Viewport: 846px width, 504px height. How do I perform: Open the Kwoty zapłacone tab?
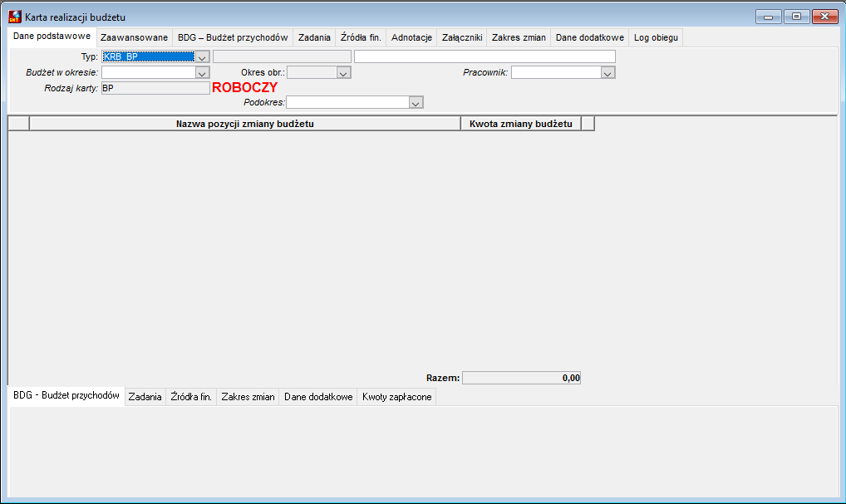pos(396,397)
